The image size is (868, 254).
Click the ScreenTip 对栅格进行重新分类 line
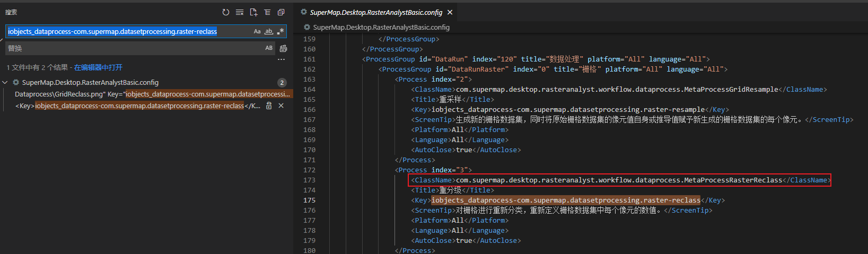point(562,210)
